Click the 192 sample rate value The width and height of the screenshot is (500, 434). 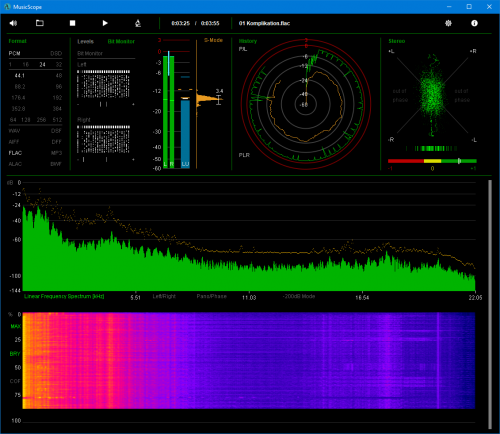coord(57,98)
